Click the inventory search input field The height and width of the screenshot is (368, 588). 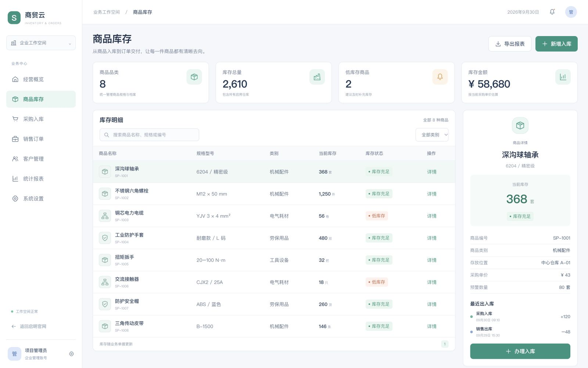(149, 135)
